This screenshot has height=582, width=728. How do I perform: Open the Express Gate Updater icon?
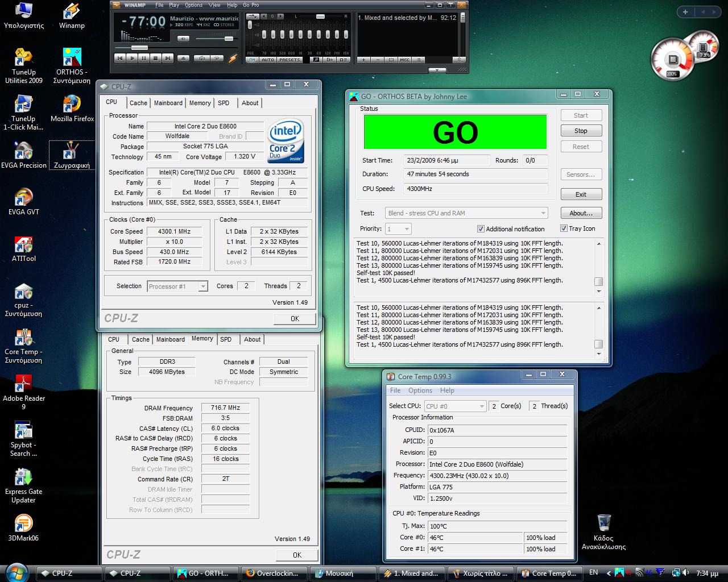[24, 486]
